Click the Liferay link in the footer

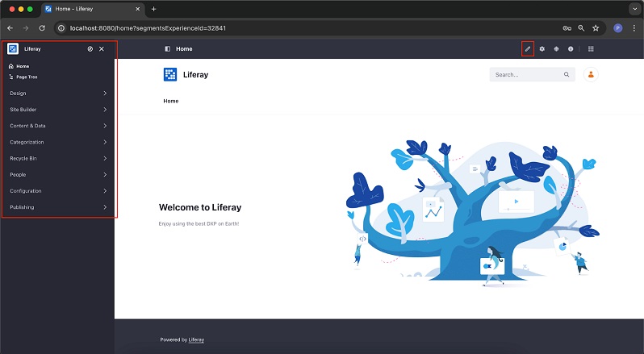click(x=196, y=339)
